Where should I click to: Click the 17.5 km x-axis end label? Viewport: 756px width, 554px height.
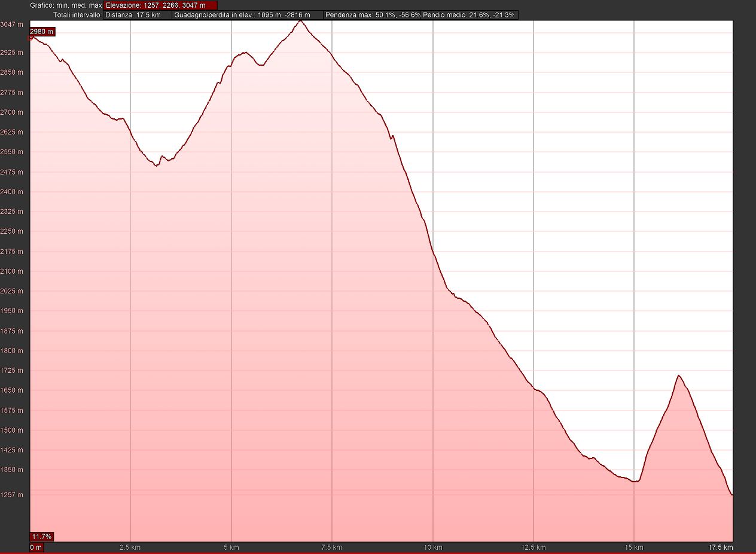tap(720, 547)
